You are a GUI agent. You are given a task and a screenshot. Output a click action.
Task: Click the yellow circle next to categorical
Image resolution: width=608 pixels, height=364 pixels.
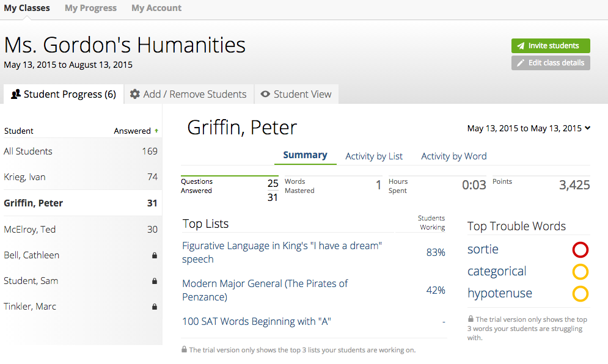coord(580,272)
